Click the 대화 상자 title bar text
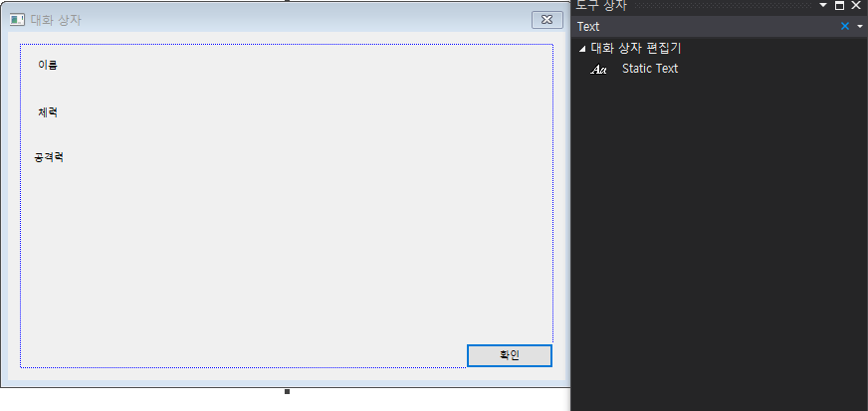 tap(56, 21)
